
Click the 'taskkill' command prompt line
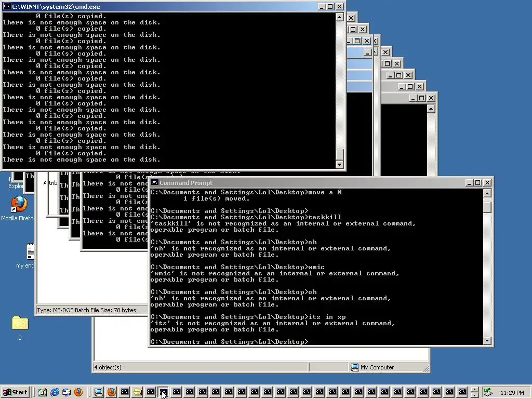click(x=246, y=217)
